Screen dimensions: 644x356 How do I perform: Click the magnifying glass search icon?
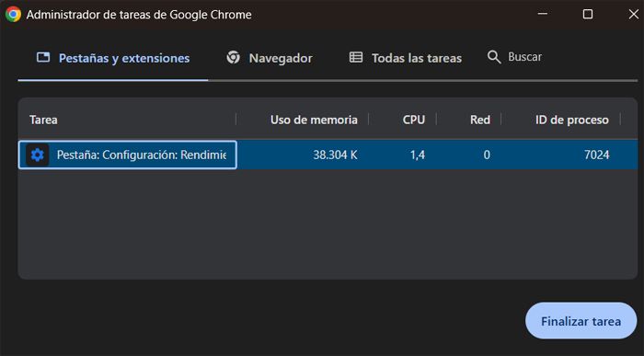pyautogui.click(x=494, y=57)
